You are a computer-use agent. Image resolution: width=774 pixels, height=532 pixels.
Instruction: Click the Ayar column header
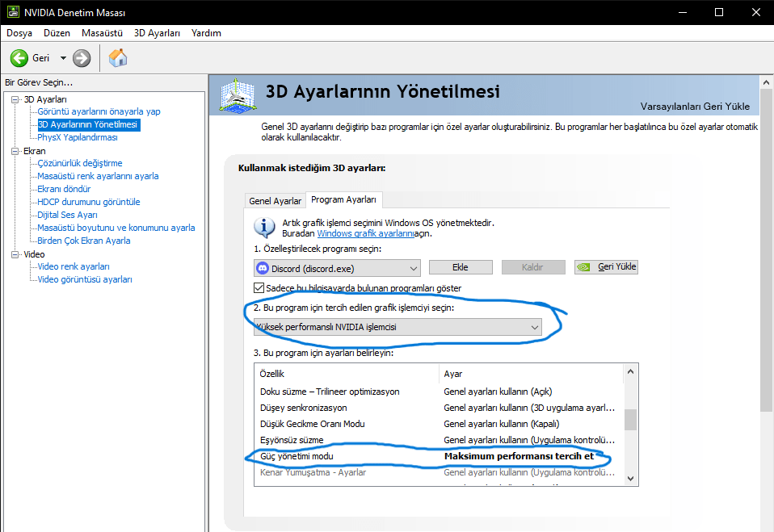click(x=532, y=374)
